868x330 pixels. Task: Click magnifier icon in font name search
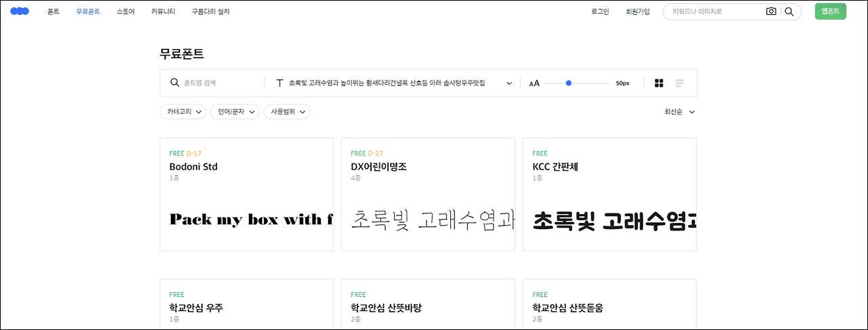[175, 83]
